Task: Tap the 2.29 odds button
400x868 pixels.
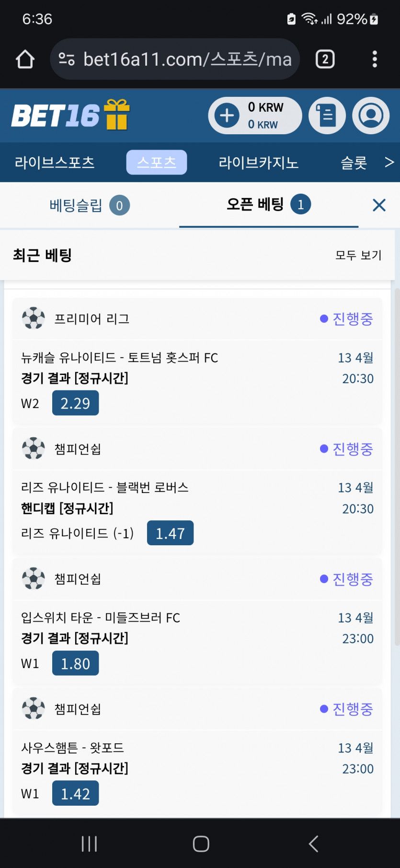Action: (x=75, y=403)
